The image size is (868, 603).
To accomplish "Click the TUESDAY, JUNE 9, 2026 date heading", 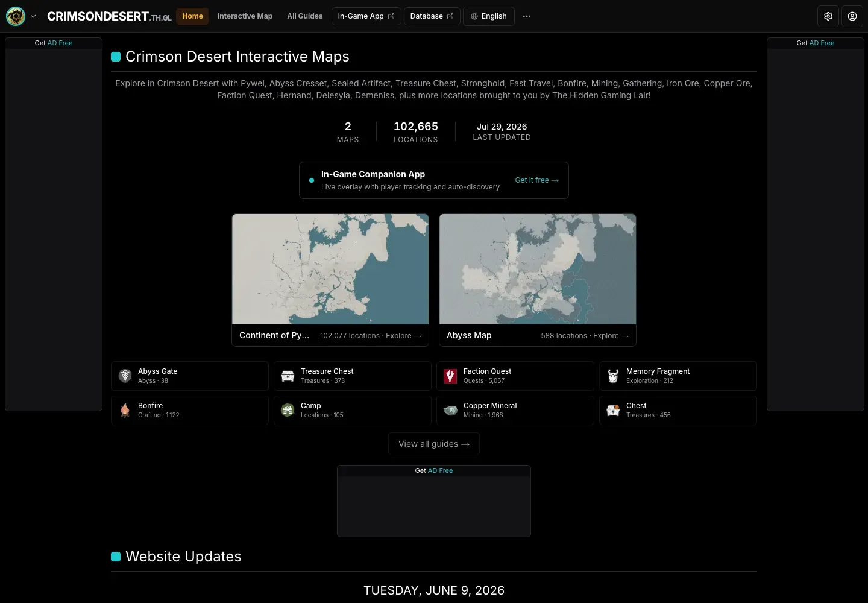I will (x=434, y=590).
